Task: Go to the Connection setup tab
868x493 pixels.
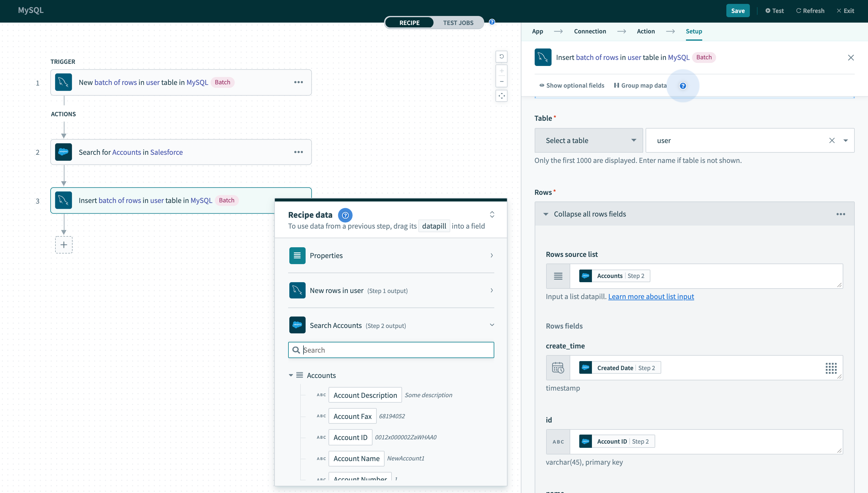Action: [590, 31]
